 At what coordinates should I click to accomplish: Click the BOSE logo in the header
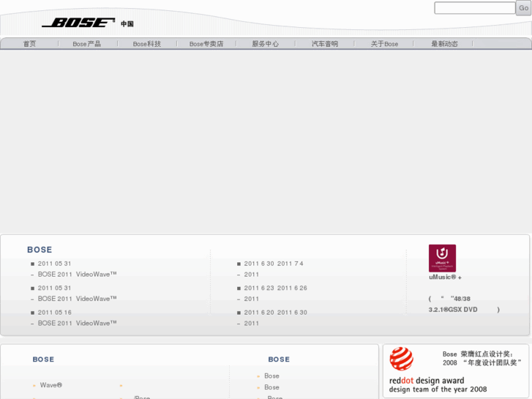point(78,23)
